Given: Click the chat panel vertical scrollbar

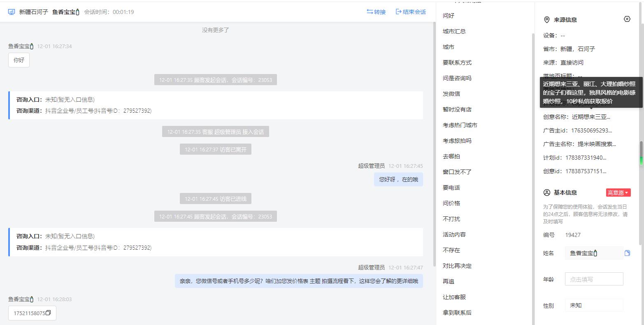Looking at the screenshot, I should tap(434, 144).
